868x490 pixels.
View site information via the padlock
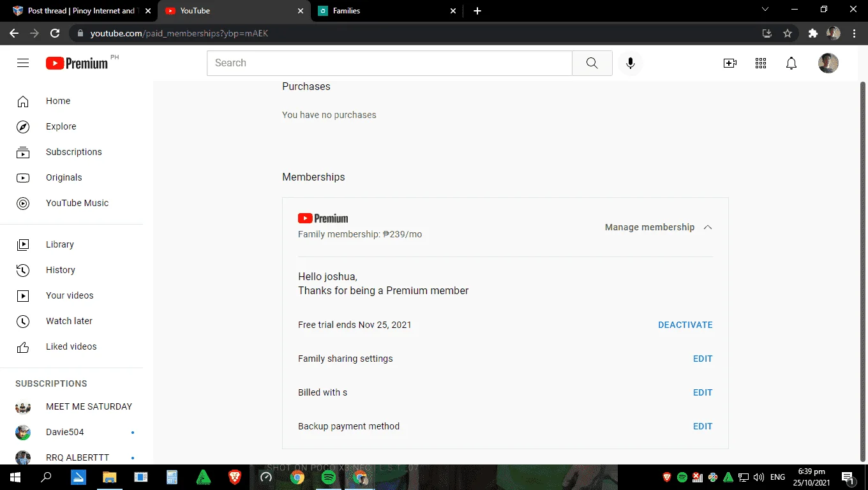tap(80, 33)
